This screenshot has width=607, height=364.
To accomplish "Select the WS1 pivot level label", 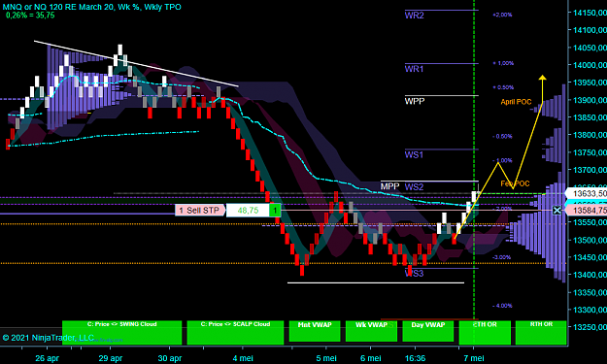I will pos(414,155).
